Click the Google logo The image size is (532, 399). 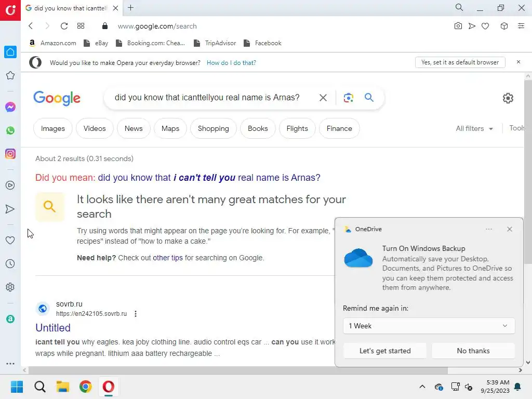(x=57, y=98)
